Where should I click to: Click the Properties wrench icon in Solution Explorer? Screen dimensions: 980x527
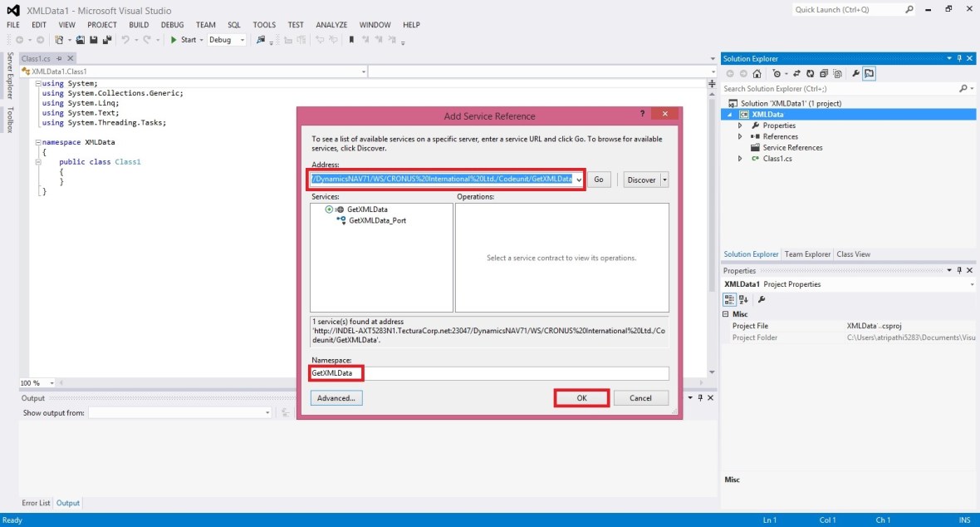tap(855, 73)
